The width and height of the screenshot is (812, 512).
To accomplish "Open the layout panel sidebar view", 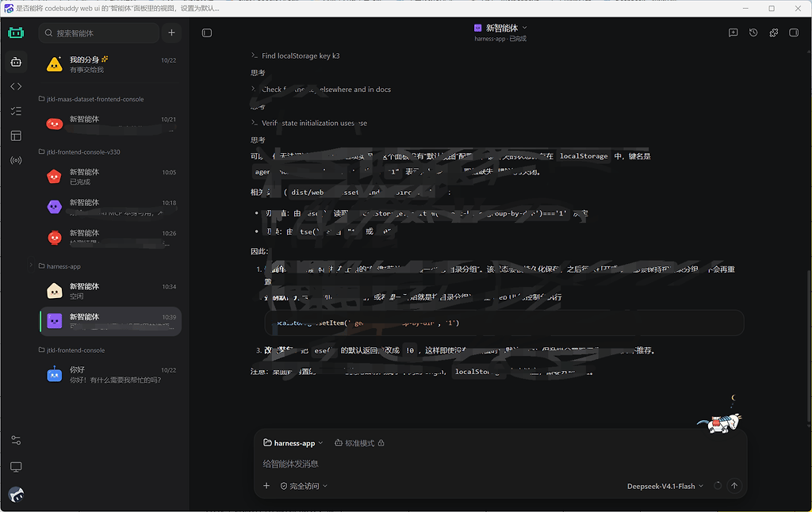I will click(x=16, y=136).
